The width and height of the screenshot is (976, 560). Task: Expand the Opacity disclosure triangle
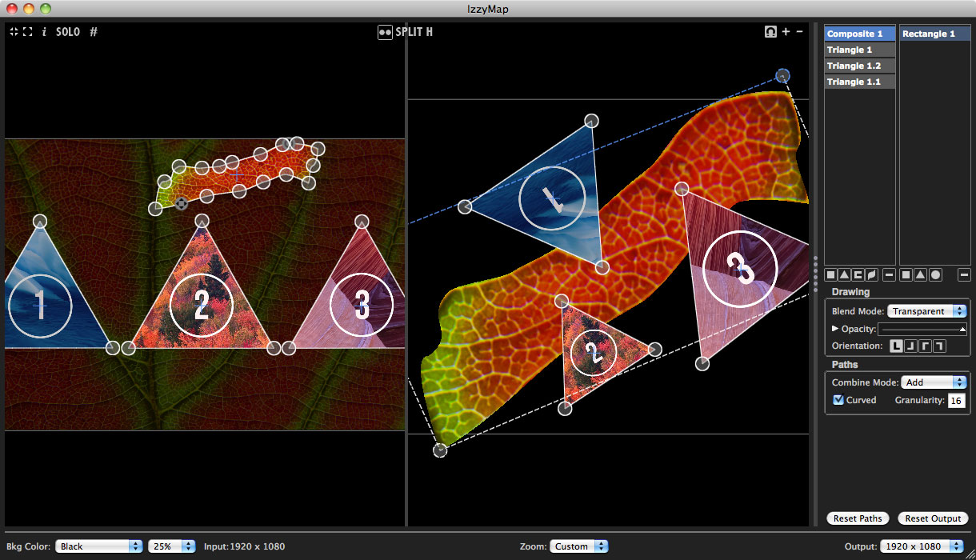835,329
